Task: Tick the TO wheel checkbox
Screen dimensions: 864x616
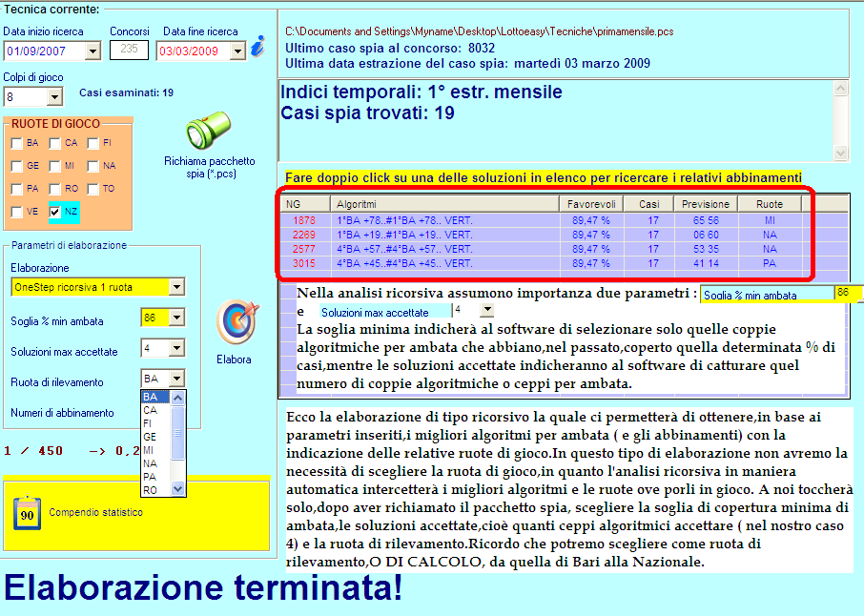Action: 93,189
